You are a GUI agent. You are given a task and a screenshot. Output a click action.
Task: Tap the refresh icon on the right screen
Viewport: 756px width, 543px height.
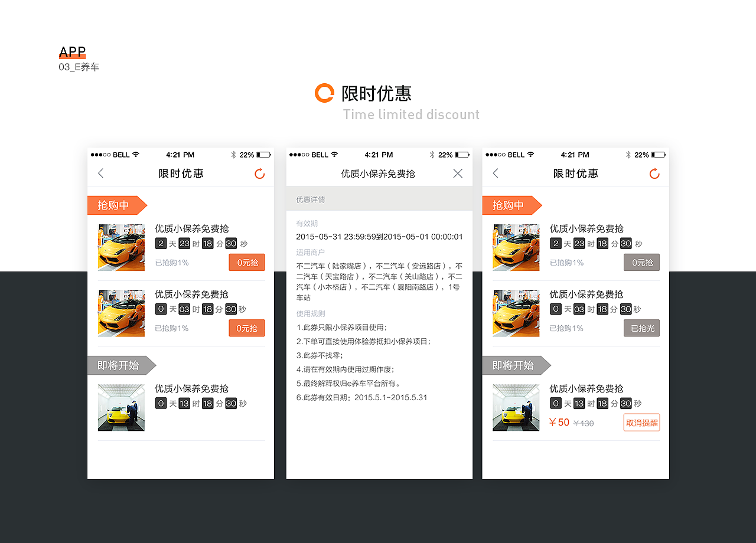[654, 174]
